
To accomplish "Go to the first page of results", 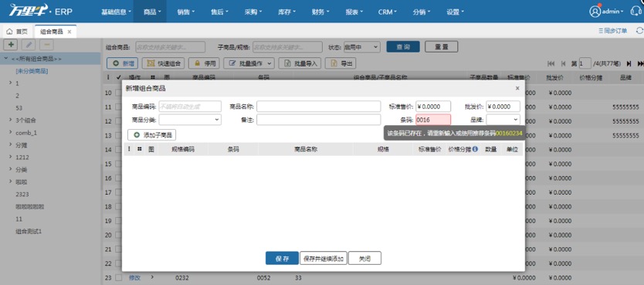I will 551,63.
